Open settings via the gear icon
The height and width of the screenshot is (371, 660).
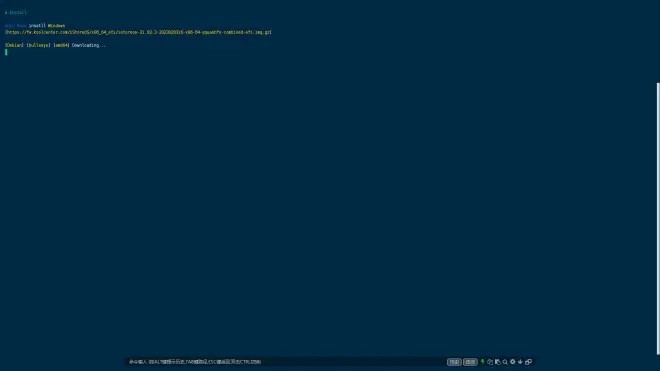point(513,362)
